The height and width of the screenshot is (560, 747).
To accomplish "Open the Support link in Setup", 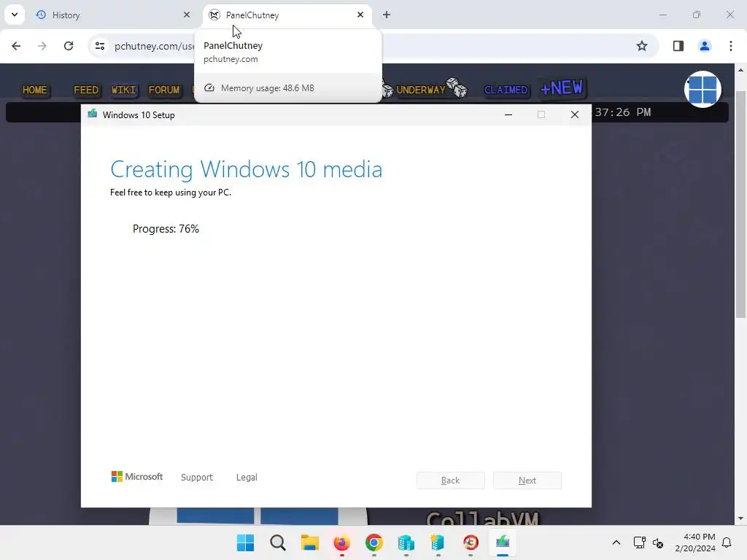I will pyautogui.click(x=197, y=477).
